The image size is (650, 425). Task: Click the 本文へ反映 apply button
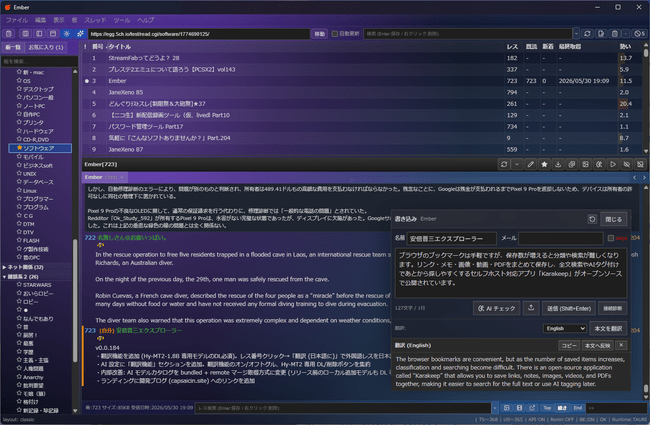(x=597, y=345)
